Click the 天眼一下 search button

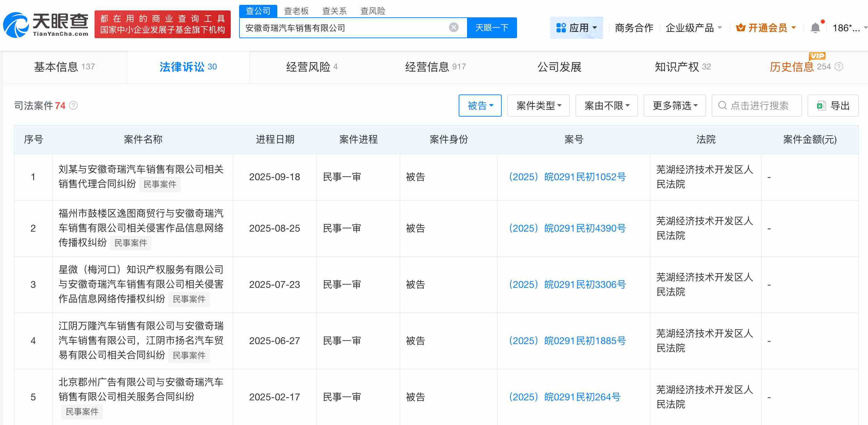tap(492, 27)
